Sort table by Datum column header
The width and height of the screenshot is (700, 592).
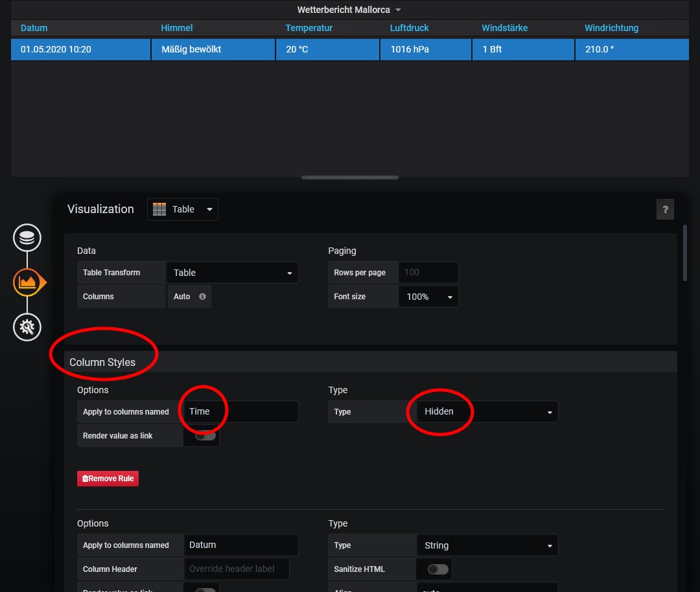tap(34, 28)
